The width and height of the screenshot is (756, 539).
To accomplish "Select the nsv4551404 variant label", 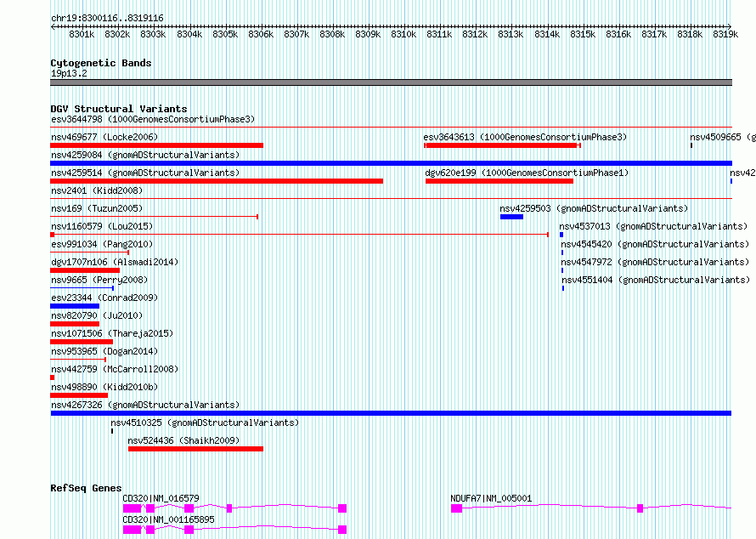I will coord(657,280).
